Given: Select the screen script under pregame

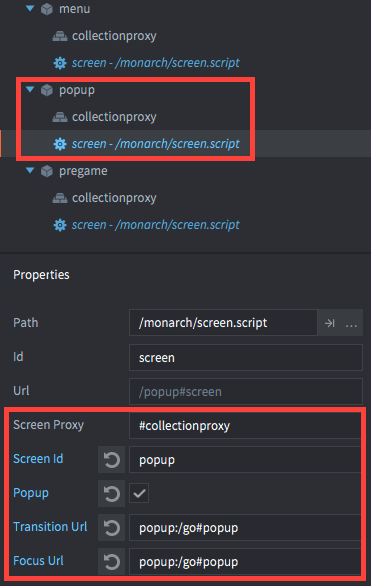Looking at the screenshot, I should click(155, 225).
